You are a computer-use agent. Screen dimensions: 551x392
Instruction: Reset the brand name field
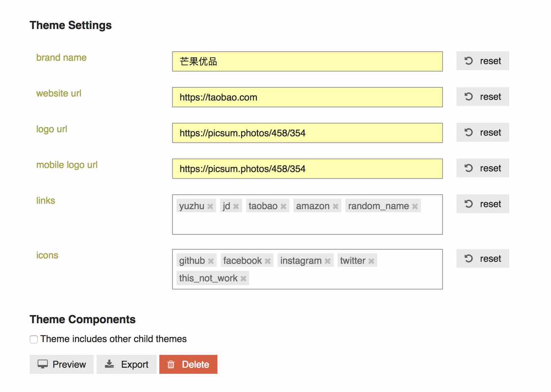[482, 61]
